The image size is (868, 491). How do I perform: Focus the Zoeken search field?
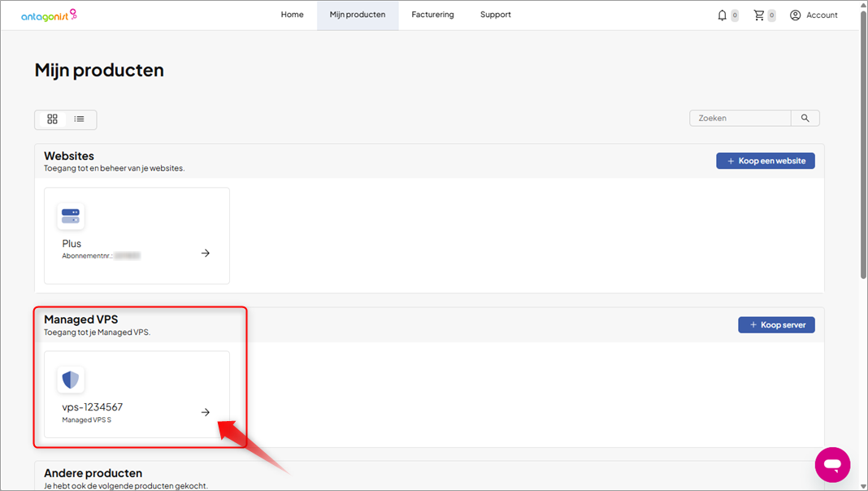point(740,118)
